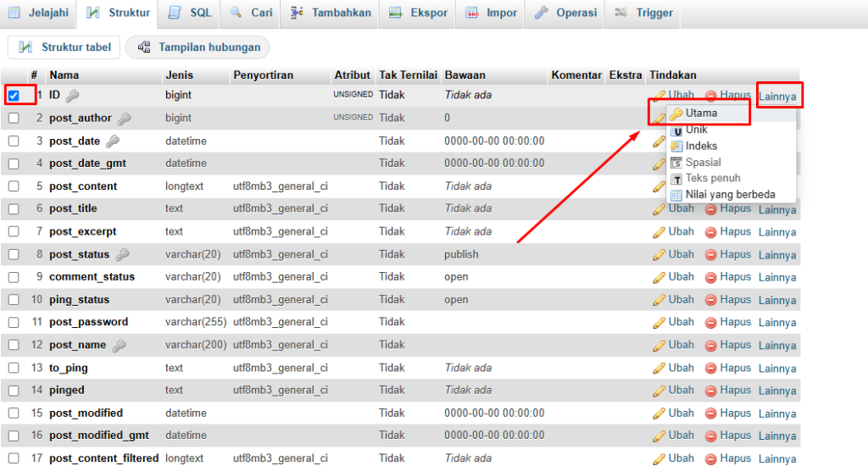Image resolution: width=868 pixels, height=466 pixels.
Task: Tick the post_title row checkbox
Action: coord(14,208)
